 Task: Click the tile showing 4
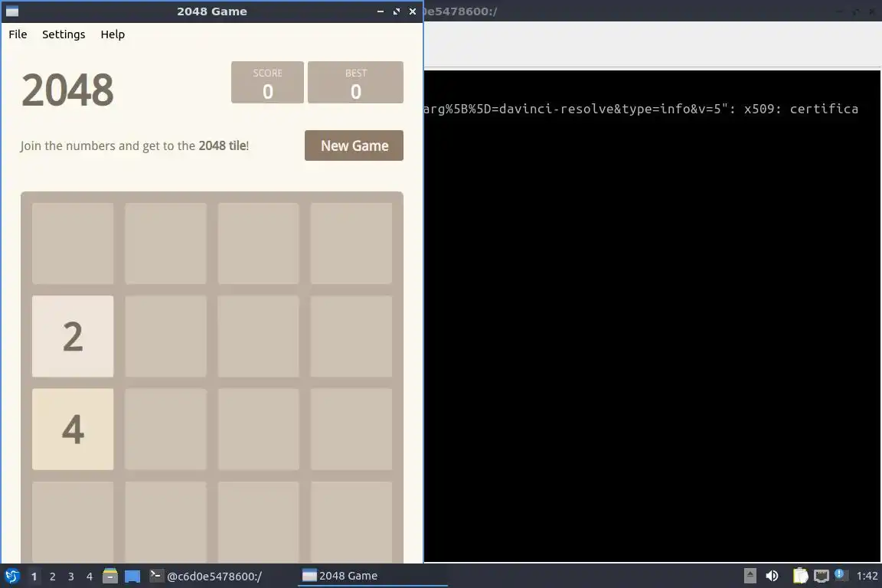[73, 430]
